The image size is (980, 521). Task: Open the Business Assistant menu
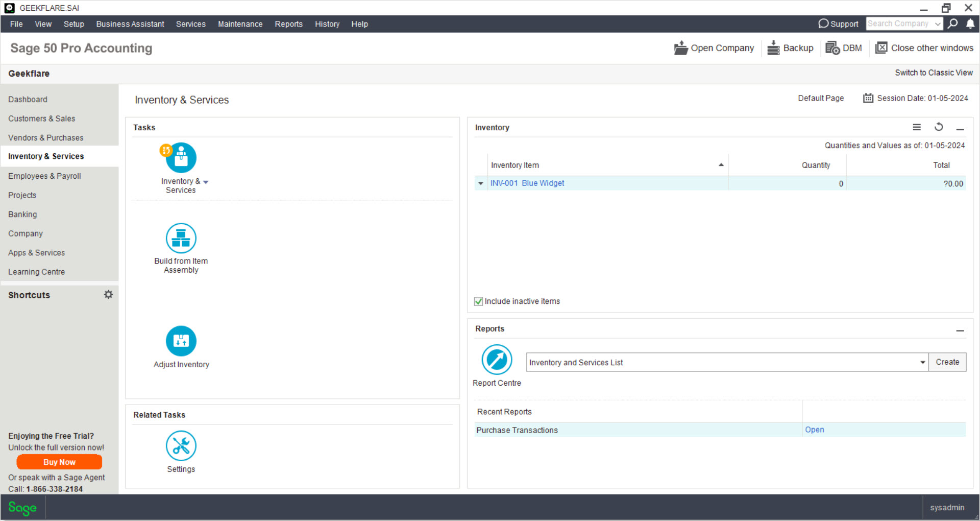[x=130, y=24]
